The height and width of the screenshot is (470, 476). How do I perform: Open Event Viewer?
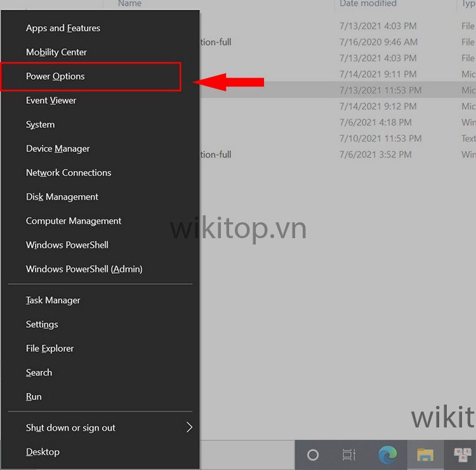[x=51, y=100]
